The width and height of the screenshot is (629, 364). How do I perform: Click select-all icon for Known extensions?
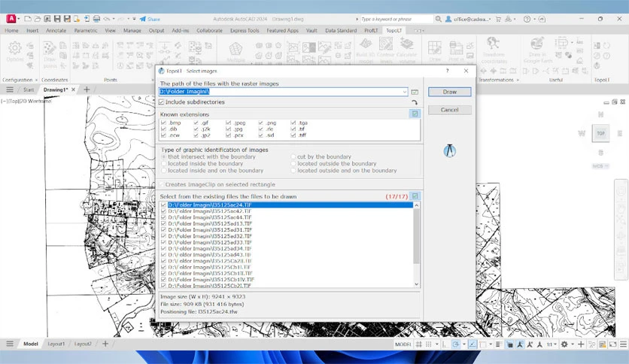415,114
